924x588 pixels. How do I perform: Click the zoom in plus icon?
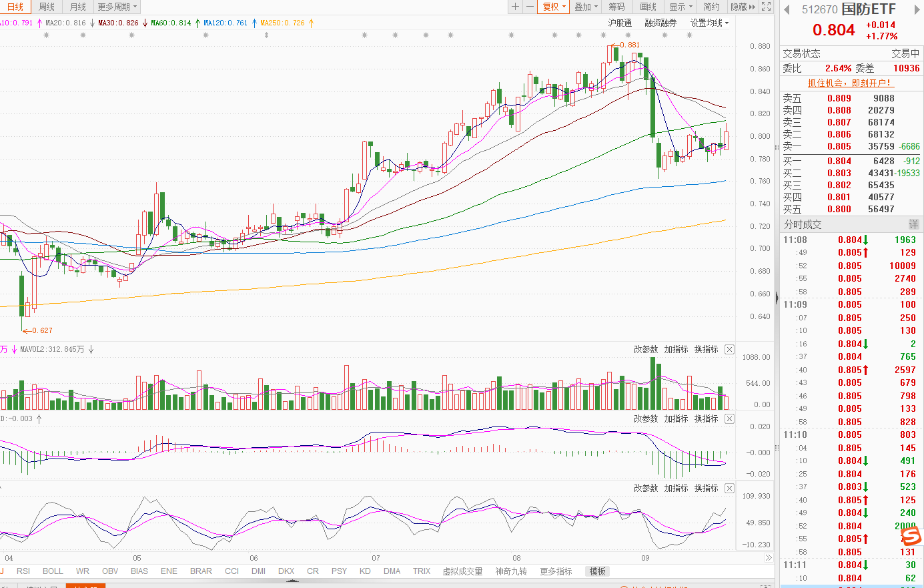coord(515,7)
